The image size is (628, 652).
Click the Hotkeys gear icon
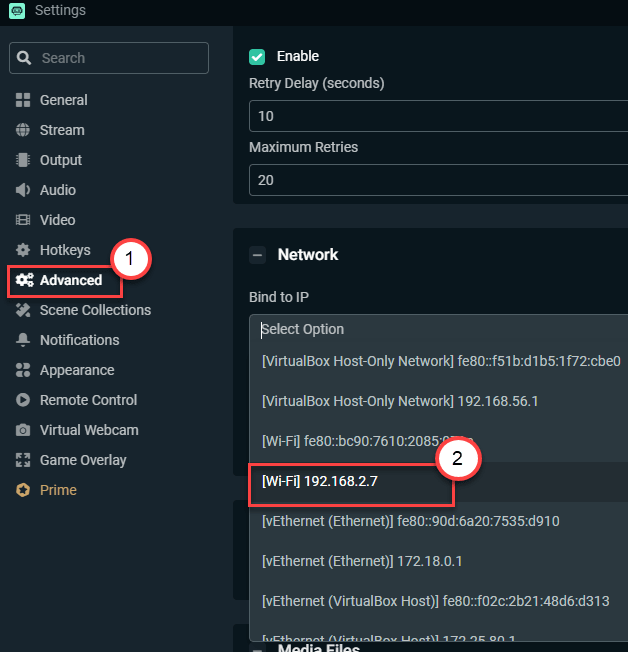coord(23,250)
